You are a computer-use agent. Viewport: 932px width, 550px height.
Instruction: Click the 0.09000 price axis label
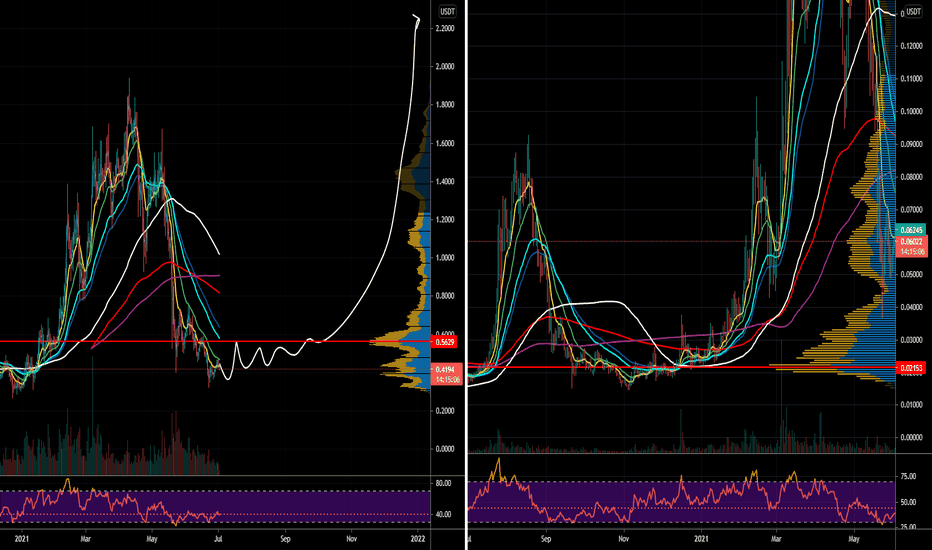point(912,144)
